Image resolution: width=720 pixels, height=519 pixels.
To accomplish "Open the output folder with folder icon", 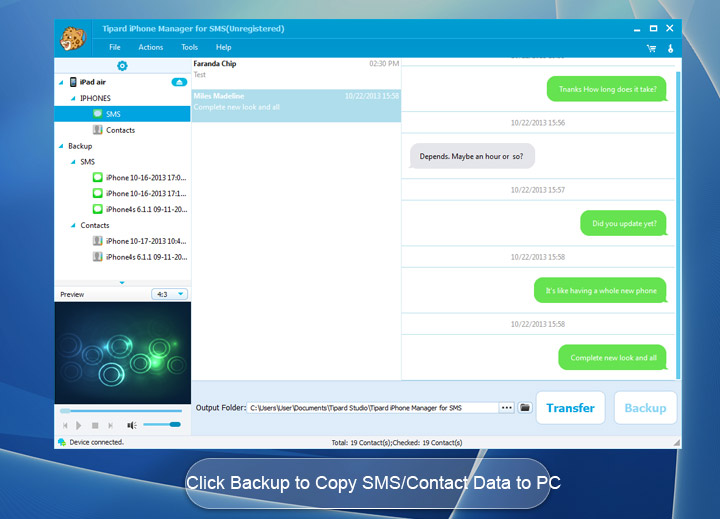I will click(x=525, y=408).
